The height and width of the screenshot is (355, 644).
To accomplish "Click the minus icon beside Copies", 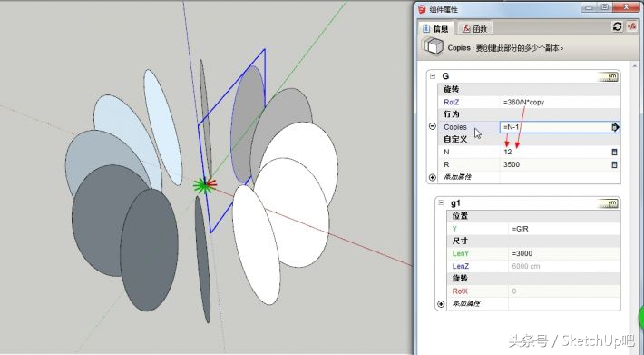I will click(432, 126).
